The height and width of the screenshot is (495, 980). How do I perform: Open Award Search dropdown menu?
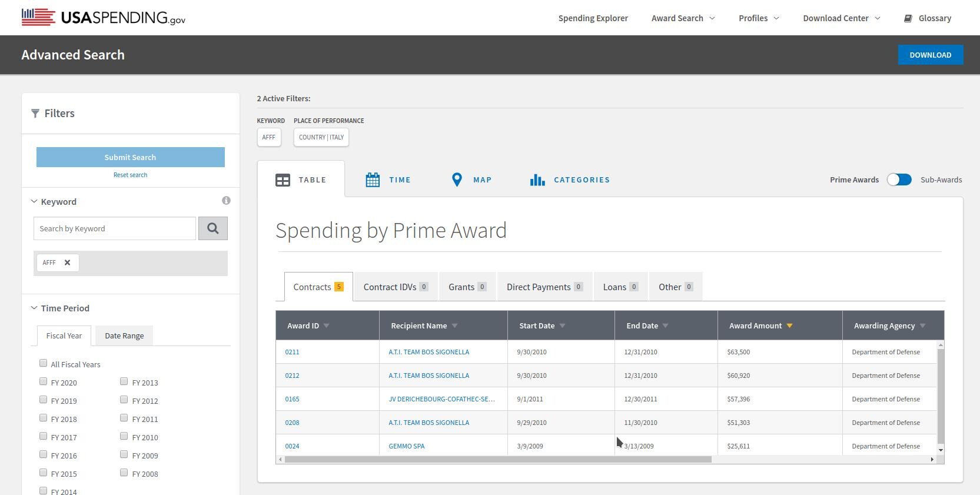pos(683,18)
